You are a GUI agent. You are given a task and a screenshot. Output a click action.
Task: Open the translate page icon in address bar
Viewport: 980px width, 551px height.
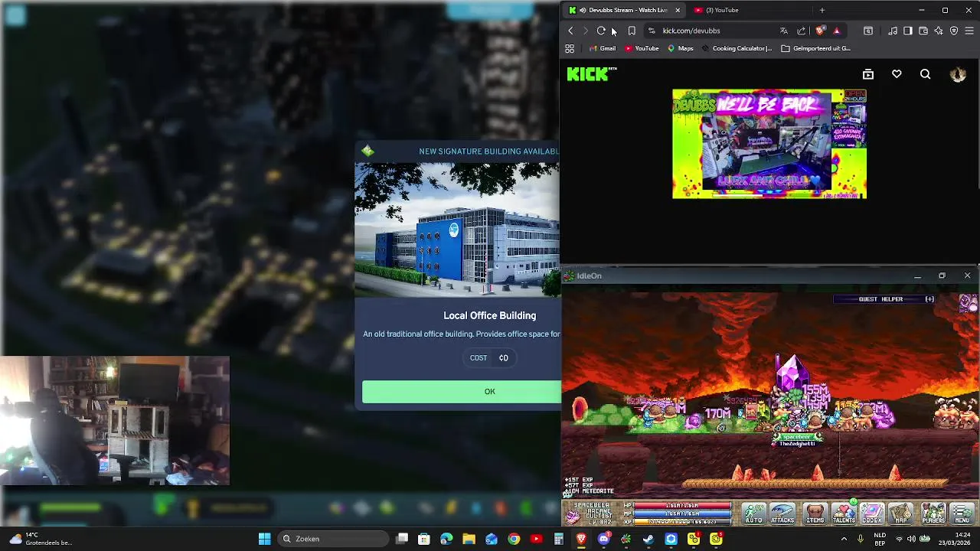783,31
